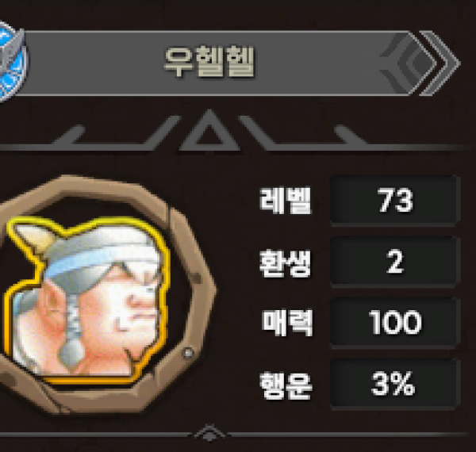The image size is (476, 452).
Task: Click the 환생 label
Action: (x=286, y=262)
